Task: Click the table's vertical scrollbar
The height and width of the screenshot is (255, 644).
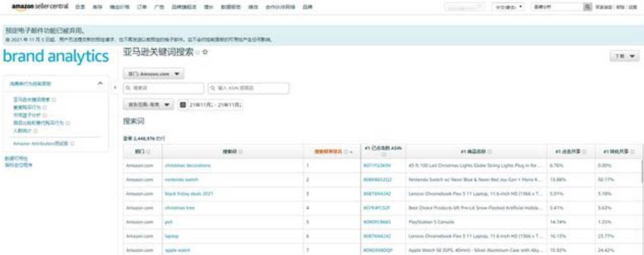Action: [x=642, y=171]
